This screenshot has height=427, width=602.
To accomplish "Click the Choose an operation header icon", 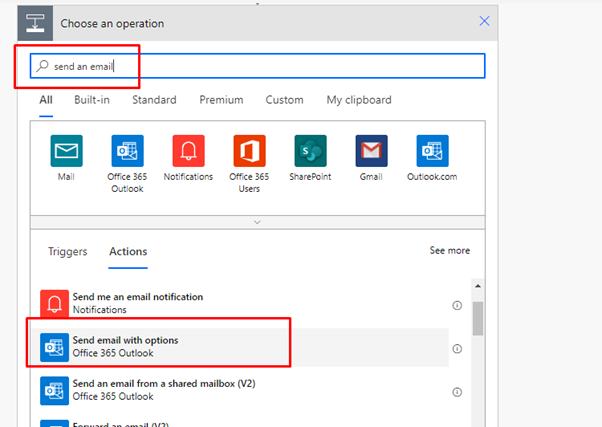I will click(x=35, y=23).
